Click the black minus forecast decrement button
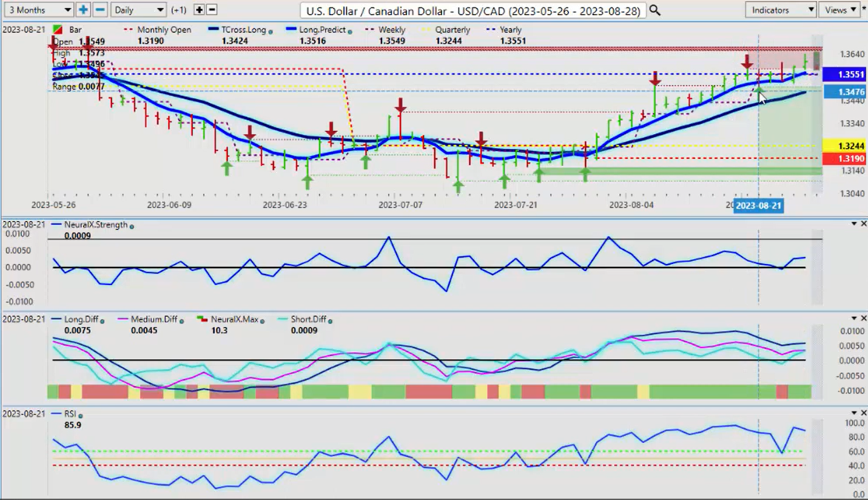This screenshot has height=500, width=868. point(212,10)
